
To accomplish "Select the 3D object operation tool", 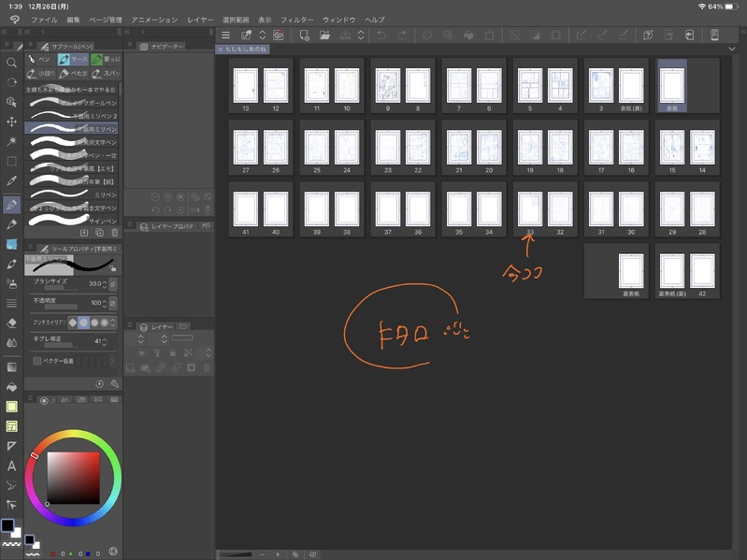I will pos(11,102).
